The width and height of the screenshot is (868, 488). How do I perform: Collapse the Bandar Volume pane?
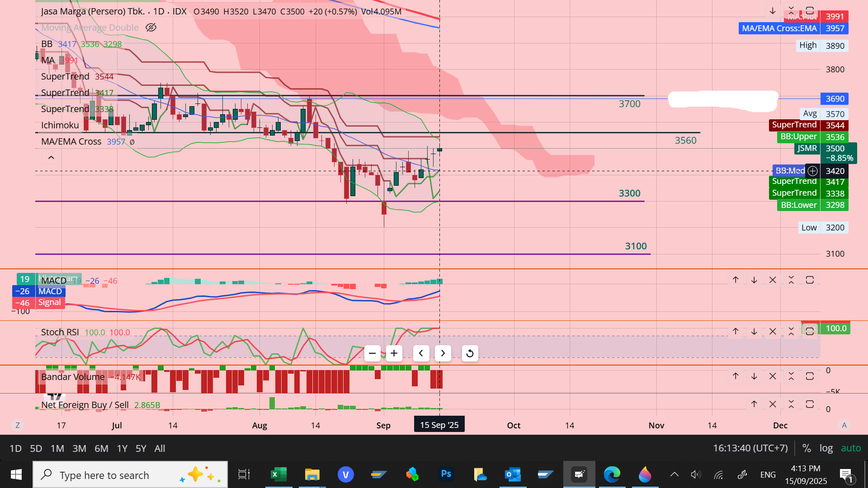791,376
